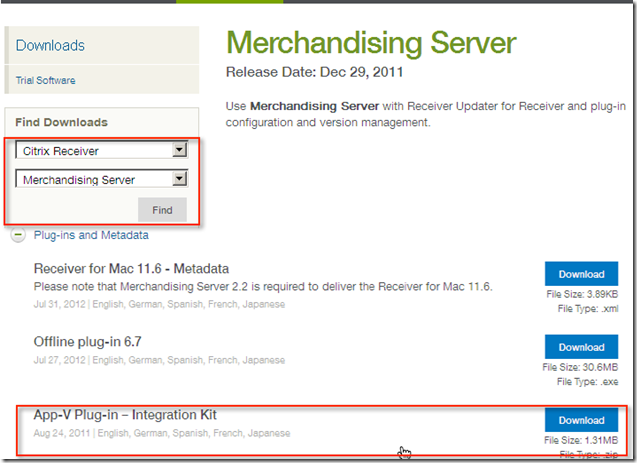Click the Merchandising Server page heading

[371, 43]
